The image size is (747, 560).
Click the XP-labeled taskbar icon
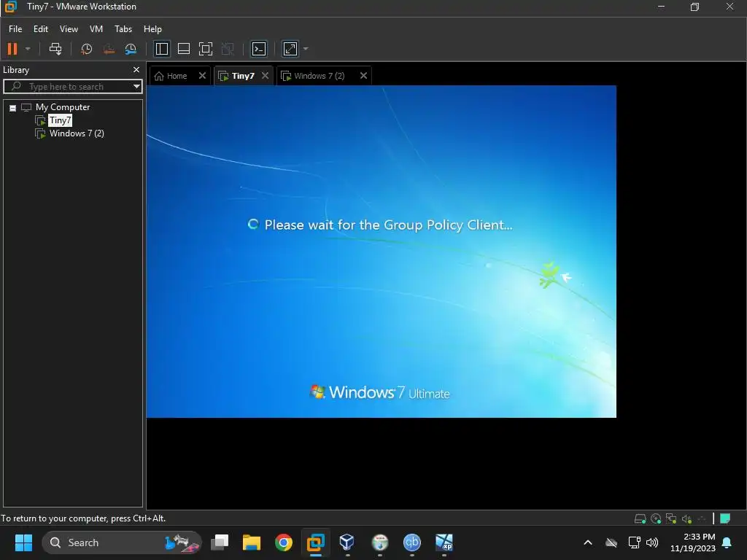coord(444,542)
